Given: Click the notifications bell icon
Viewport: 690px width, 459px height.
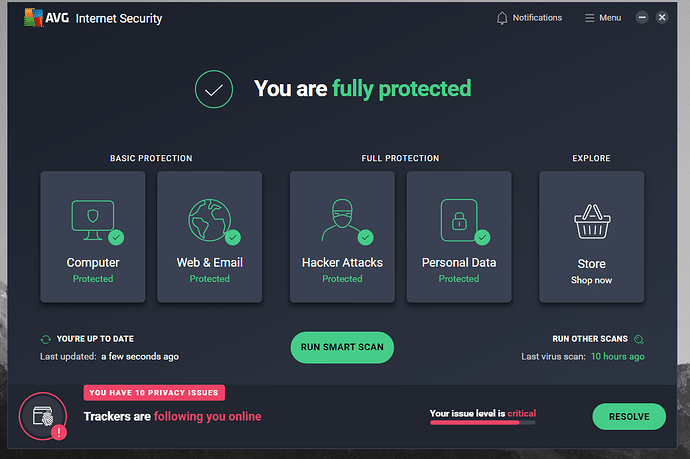Looking at the screenshot, I should [502, 18].
